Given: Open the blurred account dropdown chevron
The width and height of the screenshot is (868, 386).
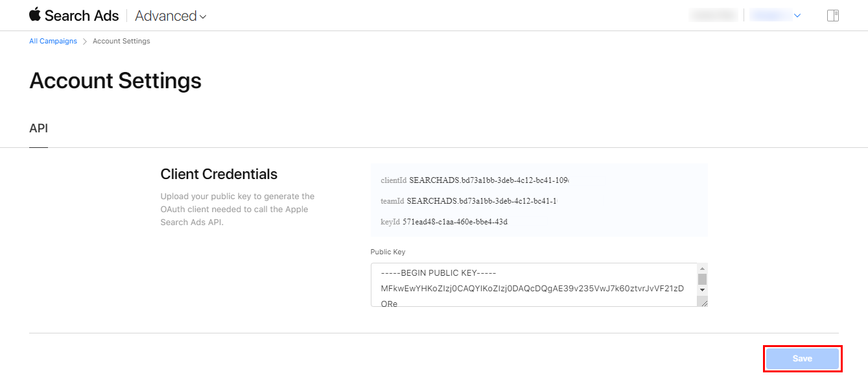Looking at the screenshot, I should click(x=797, y=16).
